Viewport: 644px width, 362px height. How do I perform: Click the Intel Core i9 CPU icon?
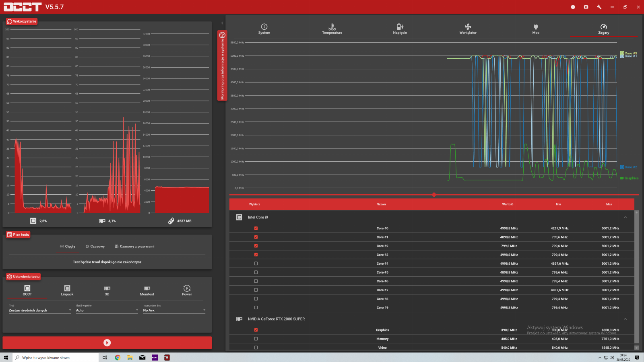pyautogui.click(x=239, y=217)
